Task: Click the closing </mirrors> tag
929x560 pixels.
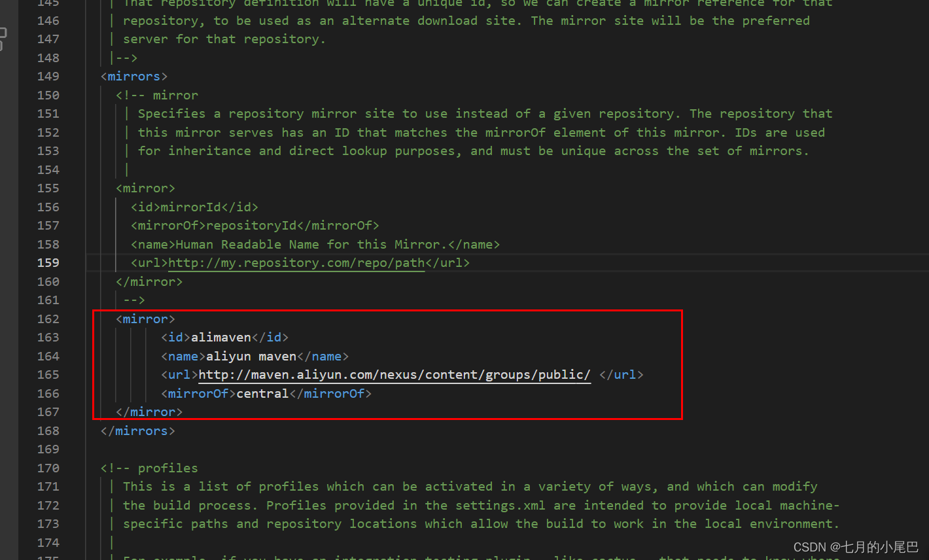Action: point(138,431)
